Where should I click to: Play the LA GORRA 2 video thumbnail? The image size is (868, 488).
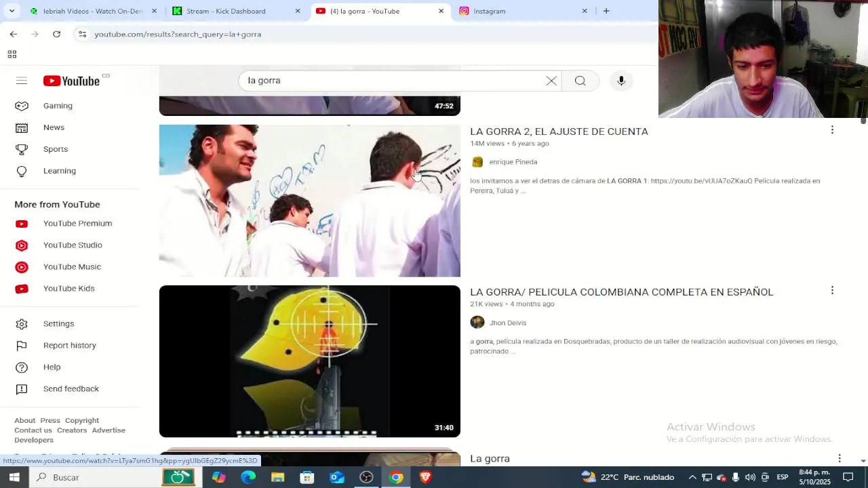pyautogui.click(x=310, y=201)
